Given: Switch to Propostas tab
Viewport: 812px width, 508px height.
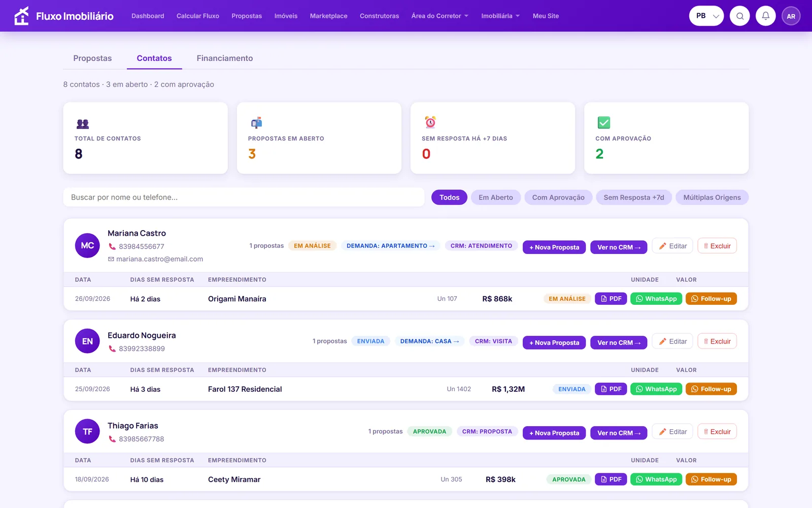Looking at the screenshot, I should pos(92,58).
